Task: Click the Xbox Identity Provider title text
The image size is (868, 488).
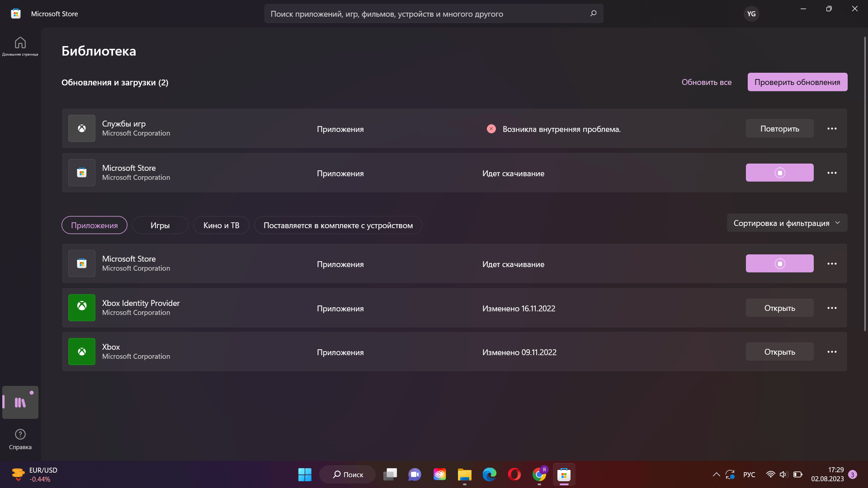Action: click(141, 303)
